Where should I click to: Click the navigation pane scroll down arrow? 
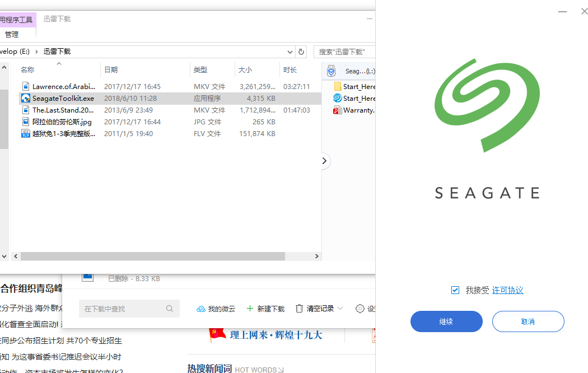(x=4, y=257)
